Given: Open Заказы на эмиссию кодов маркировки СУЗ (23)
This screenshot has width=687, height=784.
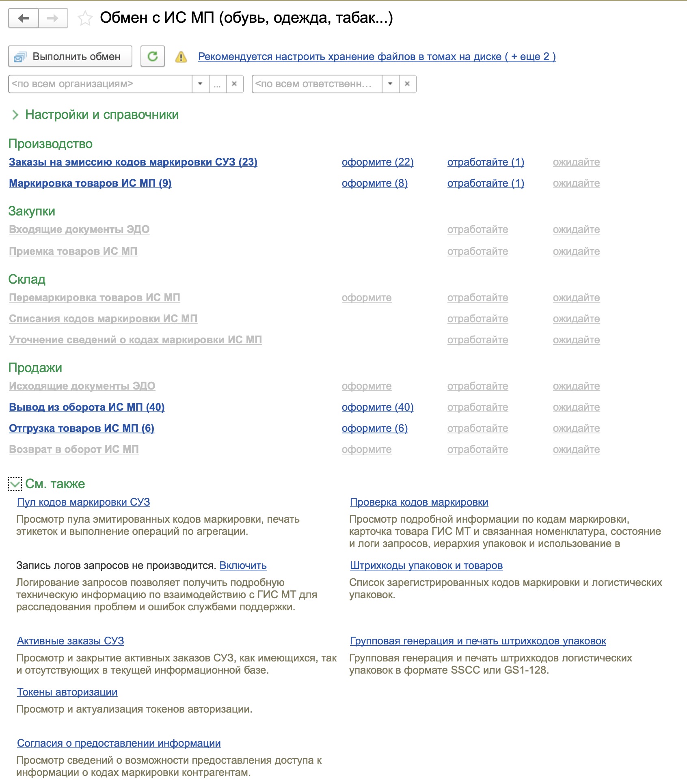Looking at the screenshot, I should (133, 162).
